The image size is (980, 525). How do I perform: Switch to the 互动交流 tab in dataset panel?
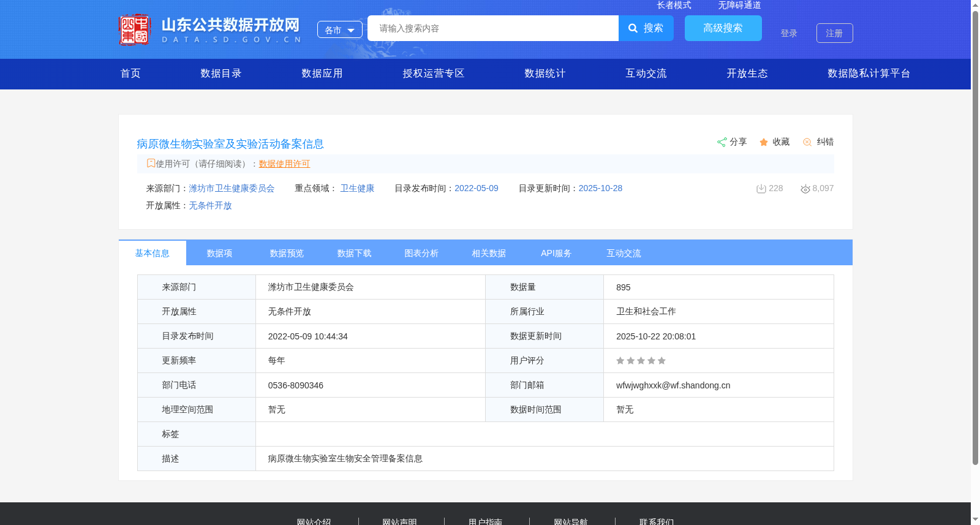624,253
